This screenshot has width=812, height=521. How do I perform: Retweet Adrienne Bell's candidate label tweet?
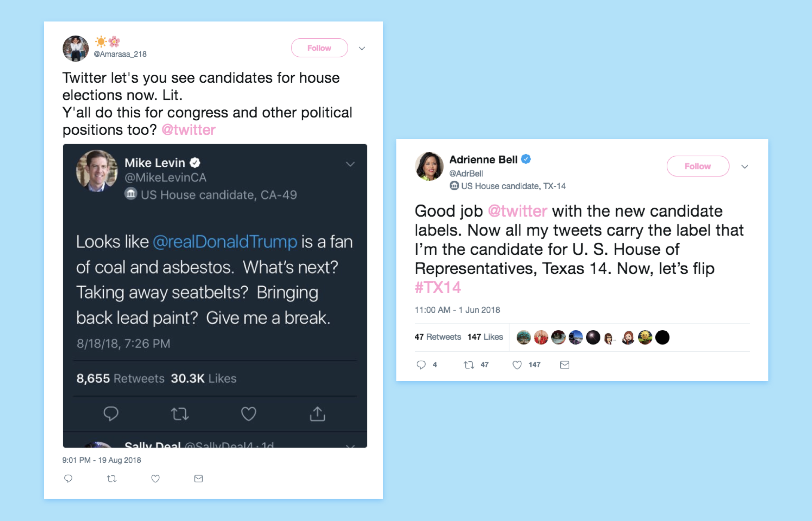(469, 365)
